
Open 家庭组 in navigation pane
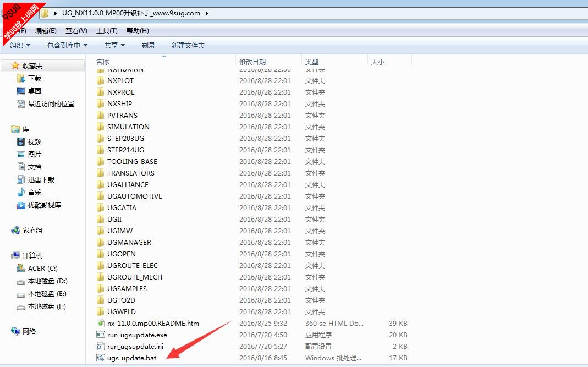[26, 231]
